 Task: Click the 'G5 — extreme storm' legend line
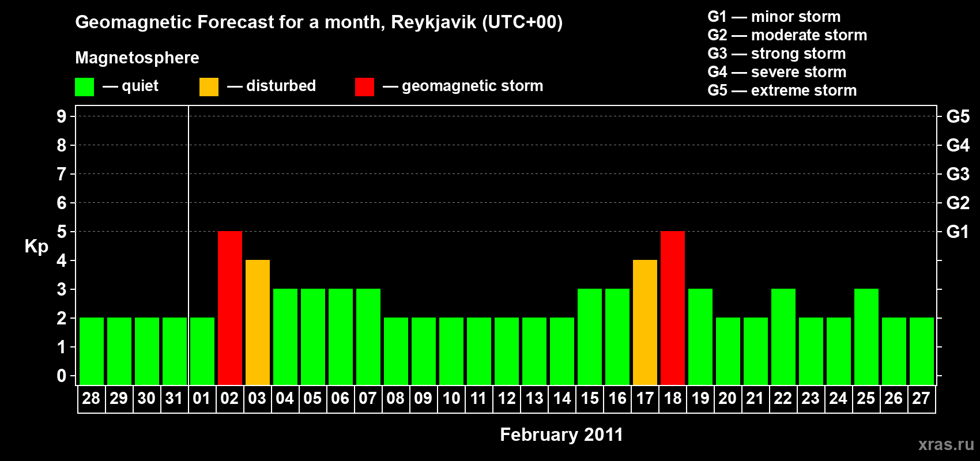tap(782, 90)
